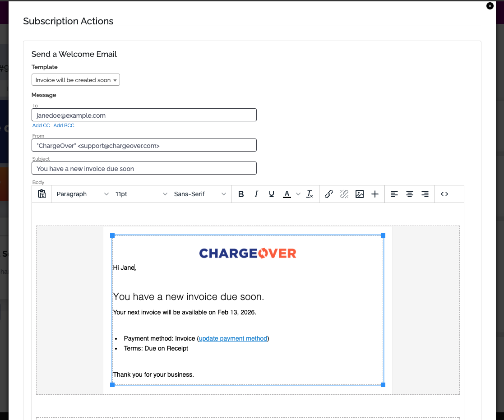Expand the Sans-Serif font family dropdown
The image size is (504, 420).
coord(200,194)
